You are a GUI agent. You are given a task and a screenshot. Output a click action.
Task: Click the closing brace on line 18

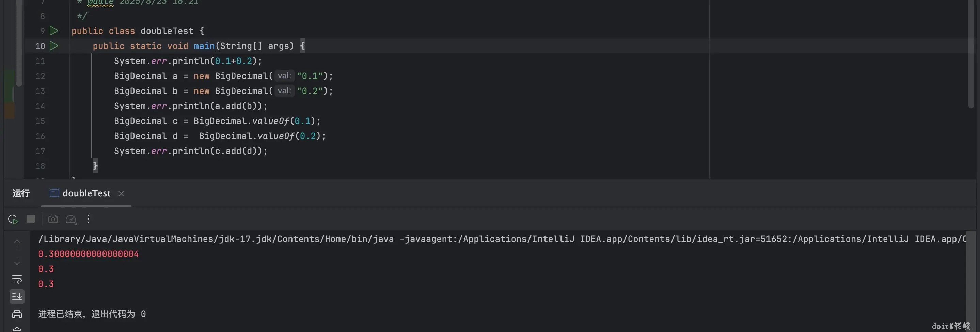point(95,166)
